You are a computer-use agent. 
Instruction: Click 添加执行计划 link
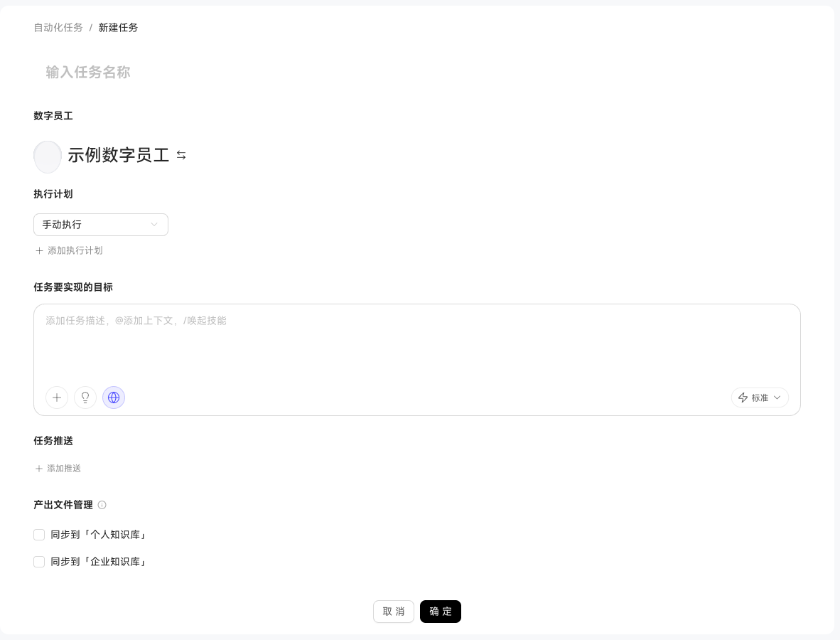click(x=68, y=250)
